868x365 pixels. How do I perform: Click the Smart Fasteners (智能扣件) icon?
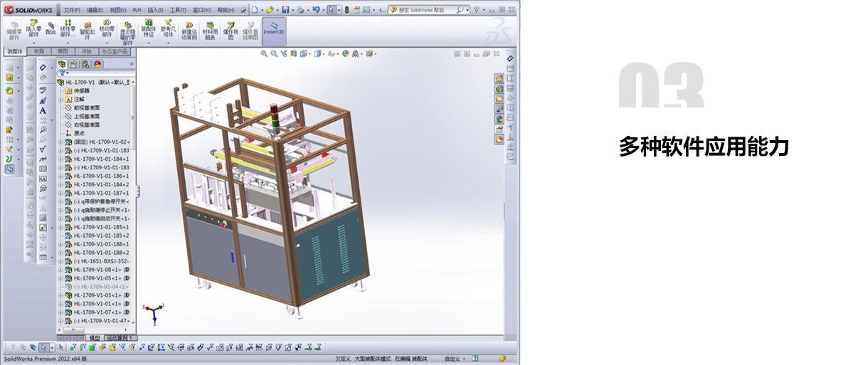87,29
